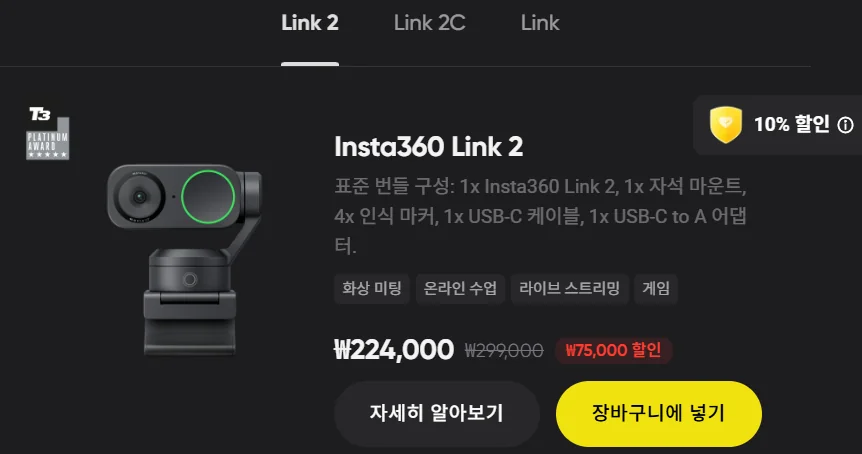862x454 pixels.
Task: Open the Link tab
Action: click(x=540, y=23)
